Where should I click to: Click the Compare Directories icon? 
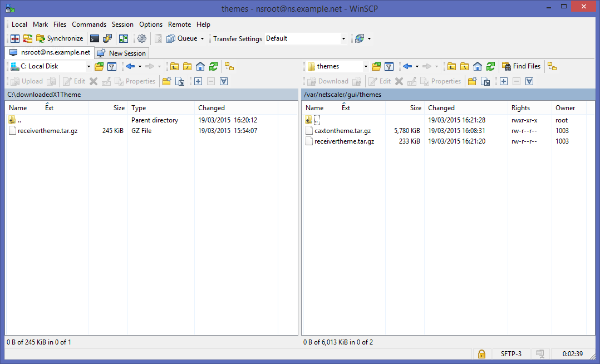(x=15, y=39)
